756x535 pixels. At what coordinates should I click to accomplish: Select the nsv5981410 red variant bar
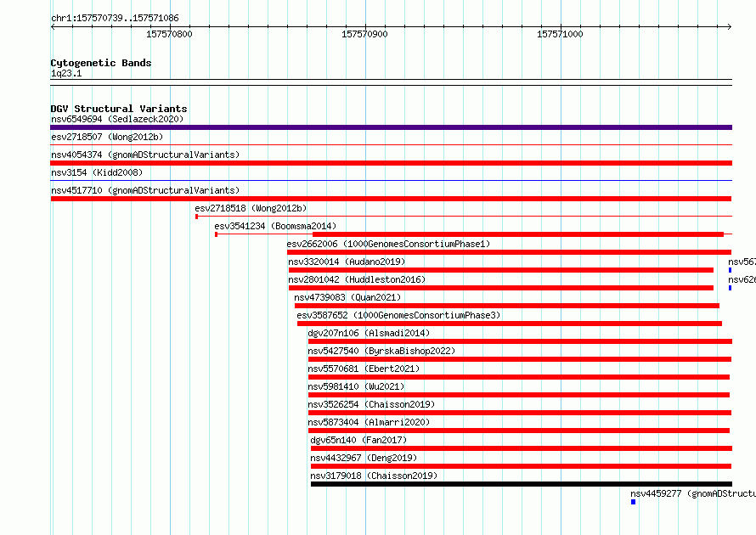coord(519,395)
